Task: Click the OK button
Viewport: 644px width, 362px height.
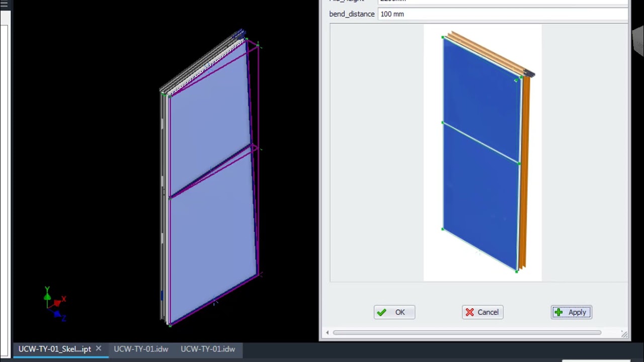Action: [394, 312]
